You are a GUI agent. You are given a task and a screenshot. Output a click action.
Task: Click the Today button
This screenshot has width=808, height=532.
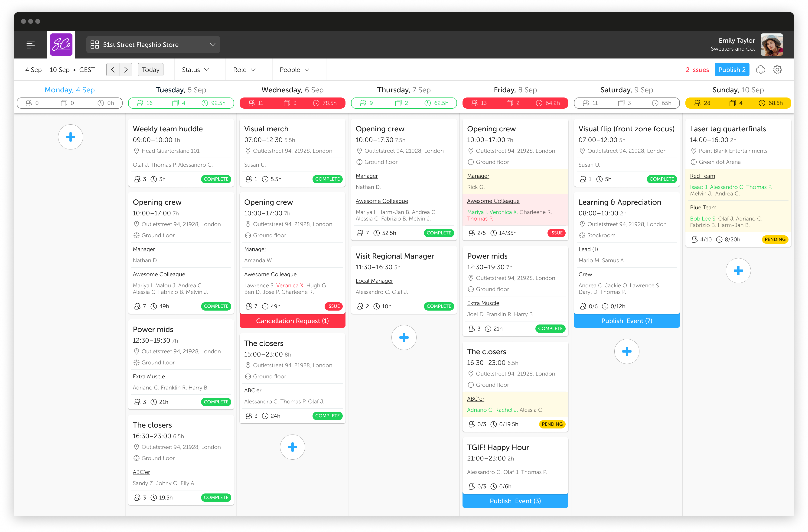(150, 70)
